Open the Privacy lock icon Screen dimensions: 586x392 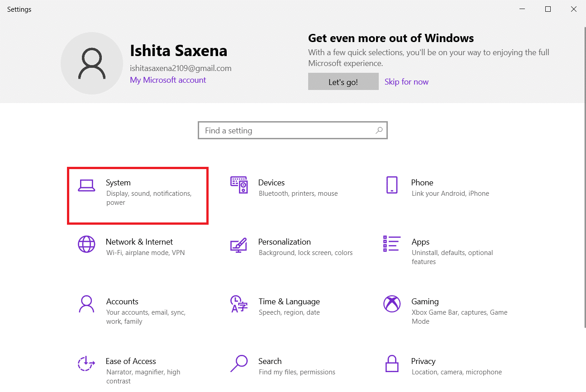pyautogui.click(x=391, y=364)
